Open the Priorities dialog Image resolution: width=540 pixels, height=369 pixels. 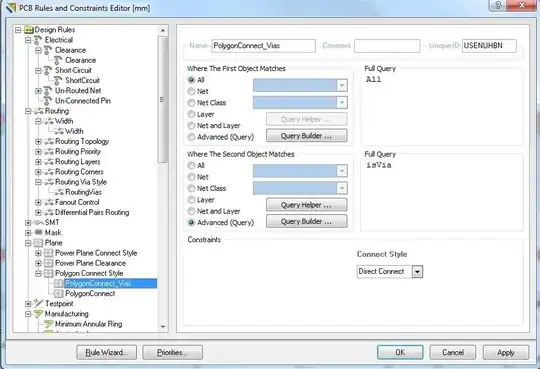pos(173,352)
